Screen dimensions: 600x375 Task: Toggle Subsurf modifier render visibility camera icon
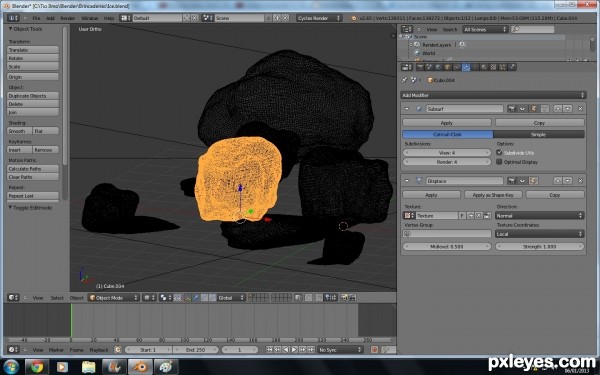pos(511,109)
